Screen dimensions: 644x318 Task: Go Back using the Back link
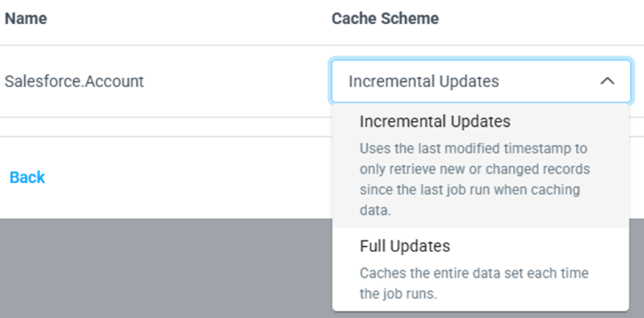coord(27,177)
